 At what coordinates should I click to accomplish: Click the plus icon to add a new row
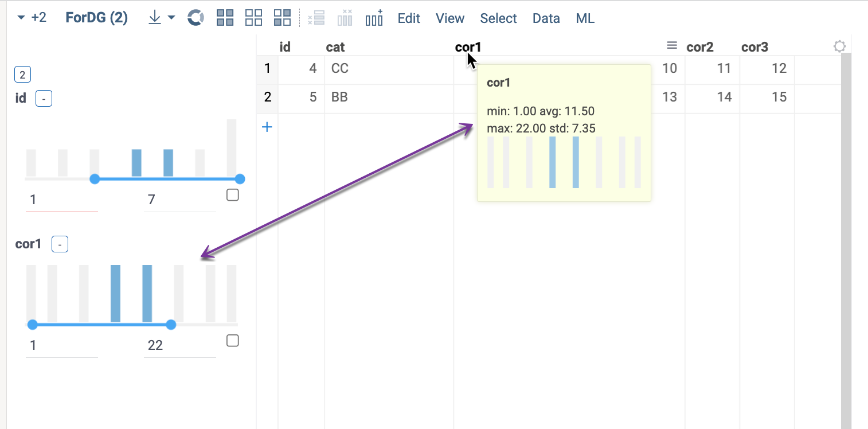267,127
